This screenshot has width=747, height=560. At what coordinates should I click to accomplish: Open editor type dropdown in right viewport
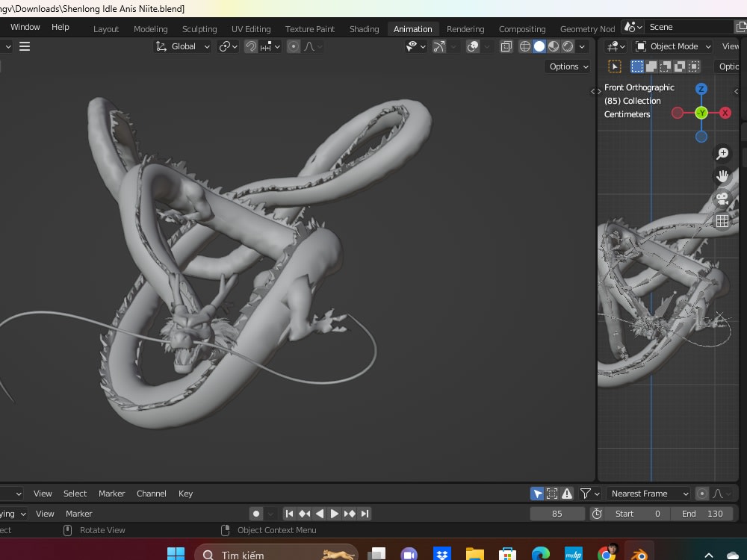click(616, 46)
